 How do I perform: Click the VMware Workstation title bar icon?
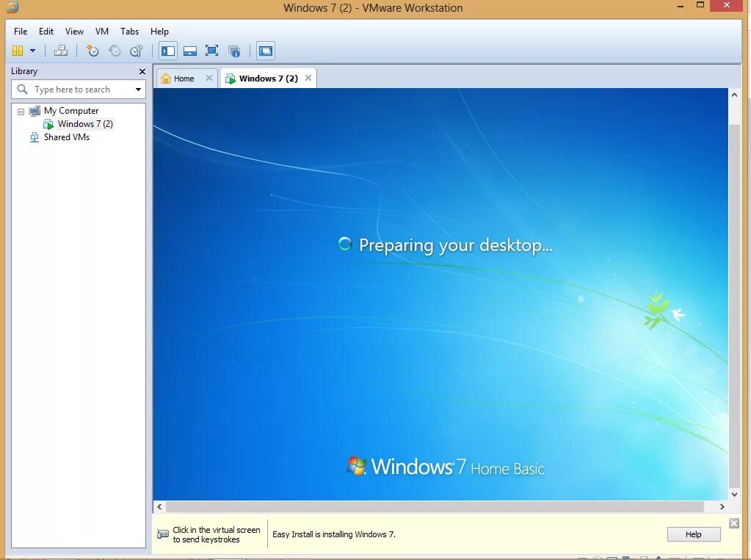pyautogui.click(x=12, y=7)
